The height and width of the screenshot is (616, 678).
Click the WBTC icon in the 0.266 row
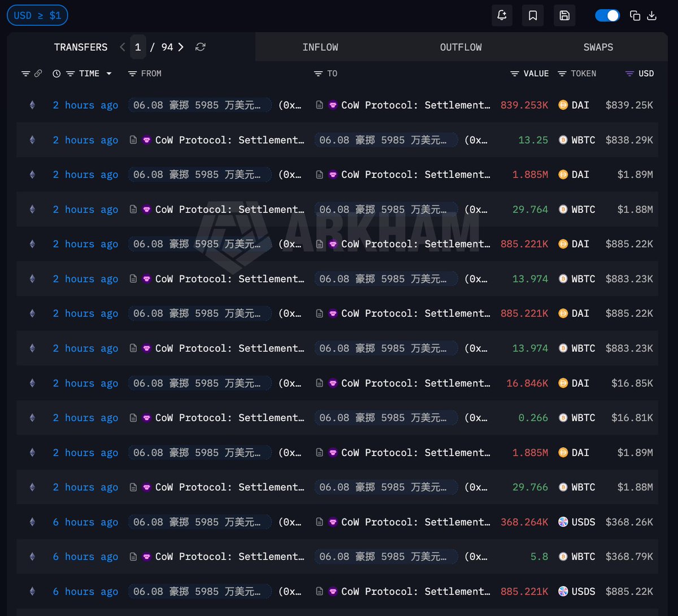click(563, 418)
